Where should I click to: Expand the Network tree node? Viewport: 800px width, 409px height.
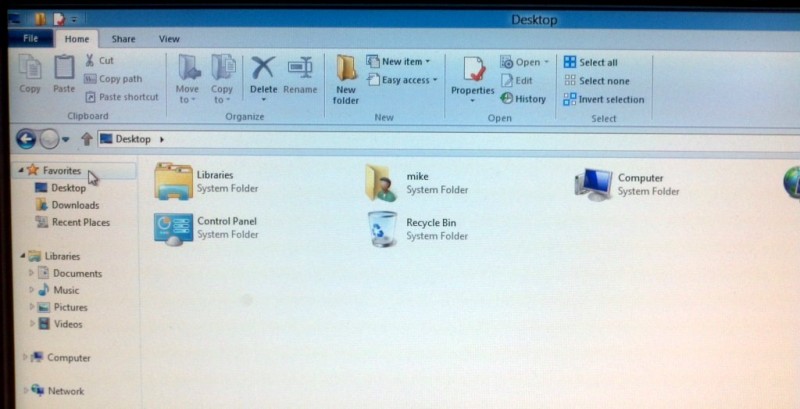[25, 391]
